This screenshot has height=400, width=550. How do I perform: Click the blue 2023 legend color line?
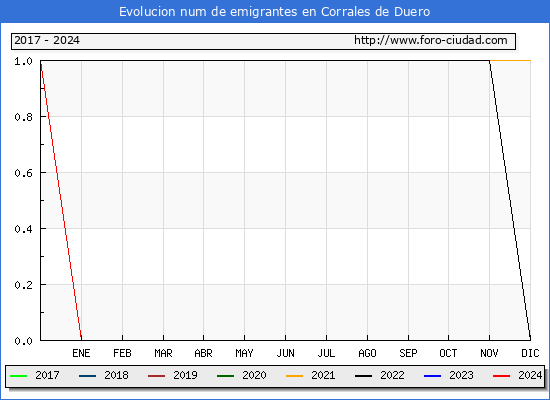pyautogui.click(x=432, y=376)
